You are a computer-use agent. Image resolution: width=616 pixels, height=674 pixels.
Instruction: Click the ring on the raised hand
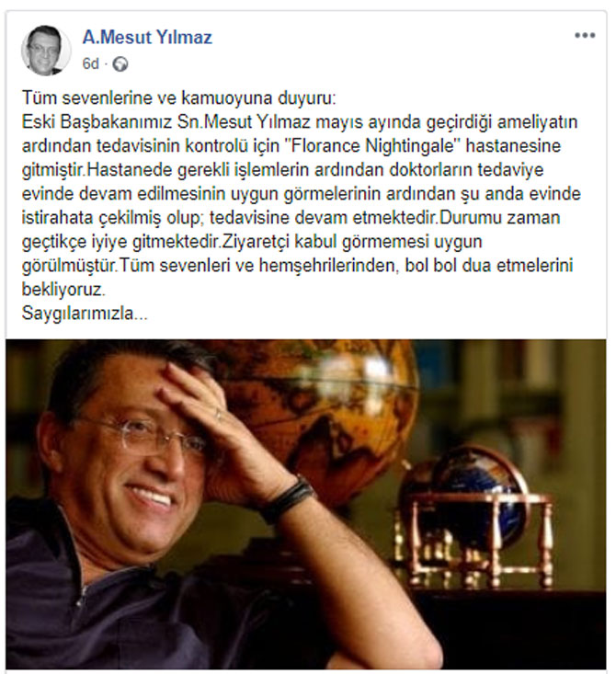click(x=219, y=415)
